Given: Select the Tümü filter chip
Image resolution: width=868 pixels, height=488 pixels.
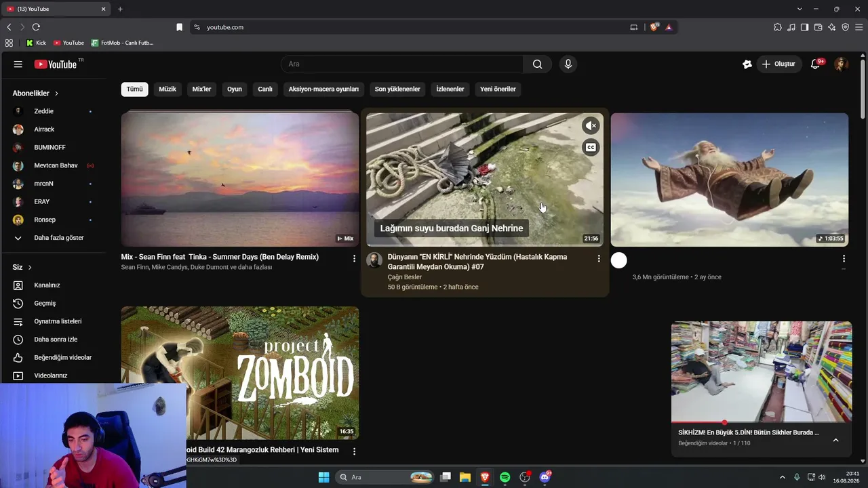Looking at the screenshot, I should click(x=135, y=89).
